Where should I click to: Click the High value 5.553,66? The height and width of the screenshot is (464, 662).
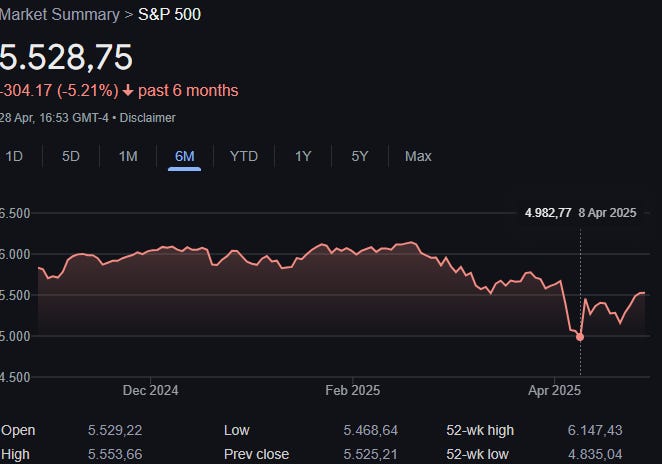[x=115, y=454]
